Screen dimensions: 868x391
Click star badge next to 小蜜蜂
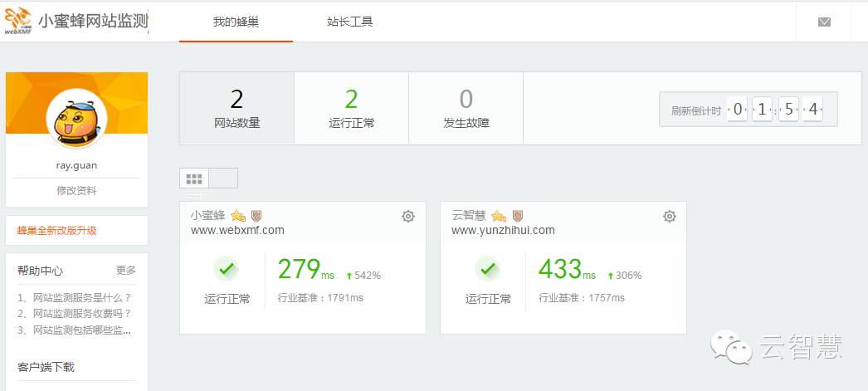tap(238, 216)
